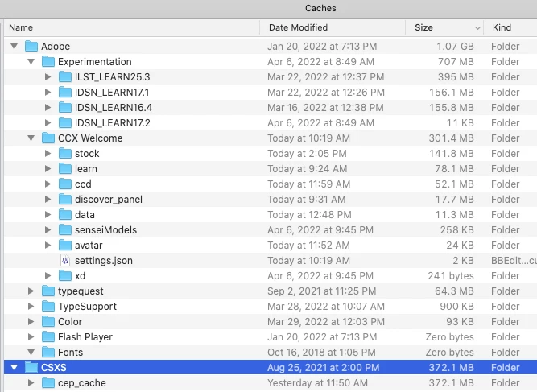Click the typequest folder icon
Image resolution: width=537 pixels, height=392 pixels.
(48, 291)
